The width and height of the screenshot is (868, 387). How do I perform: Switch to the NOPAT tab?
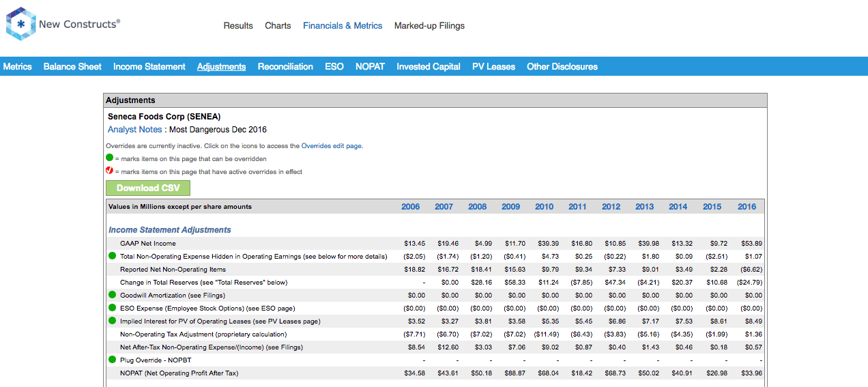click(x=370, y=66)
